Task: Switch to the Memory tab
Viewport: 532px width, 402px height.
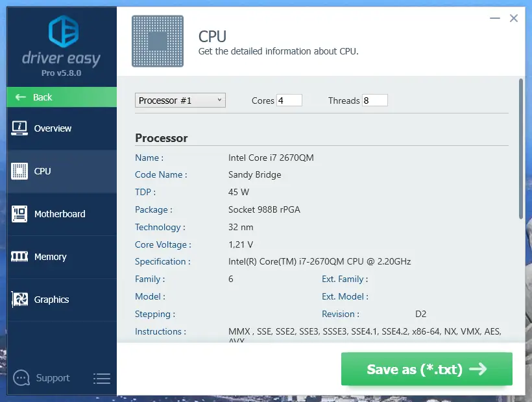Action: tap(51, 257)
